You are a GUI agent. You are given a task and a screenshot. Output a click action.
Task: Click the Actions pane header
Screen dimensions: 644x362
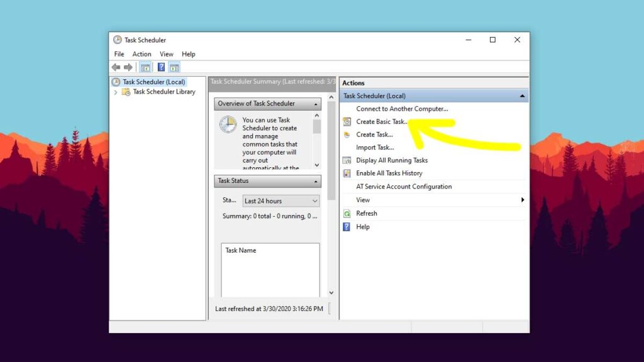pyautogui.click(x=434, y=83)
